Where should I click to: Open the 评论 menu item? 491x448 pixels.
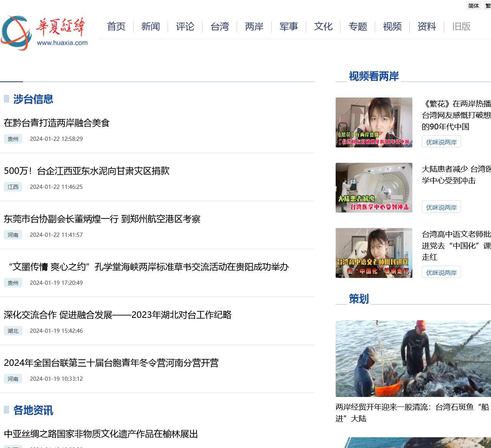pyautogui.click(x=185, y=26)
